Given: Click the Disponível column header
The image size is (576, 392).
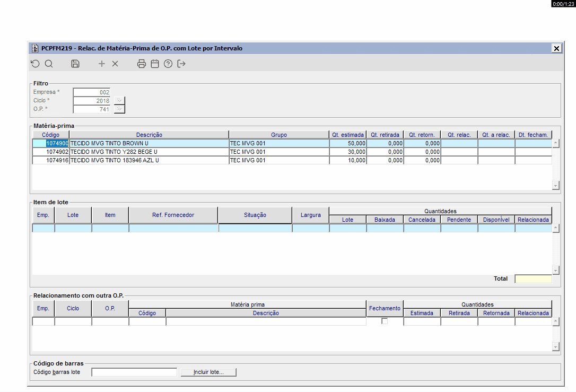Looking at the screenshot, I should pyautogui.click(x=496, y=220).
